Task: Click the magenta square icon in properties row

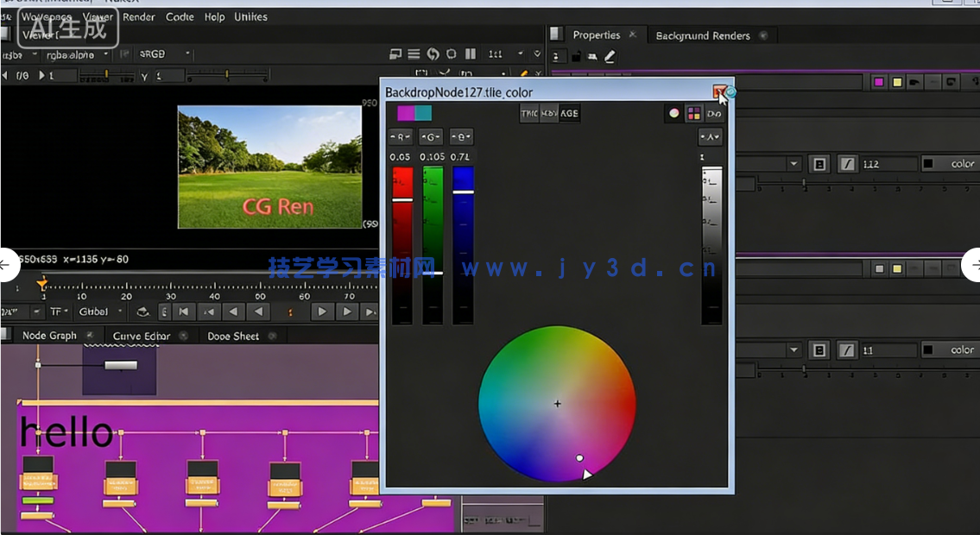Action: [879, 82]
